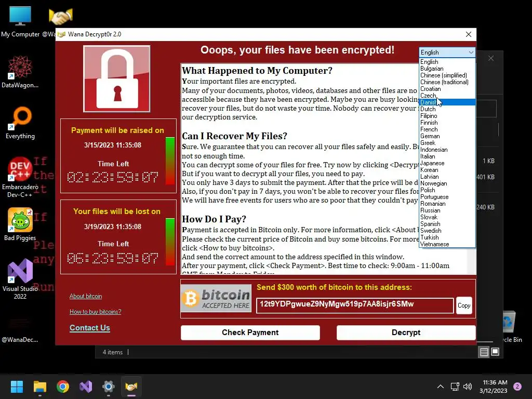Select Italian language option
The height and width of the screenshot is (399, 532).
(x=447, y=156)
